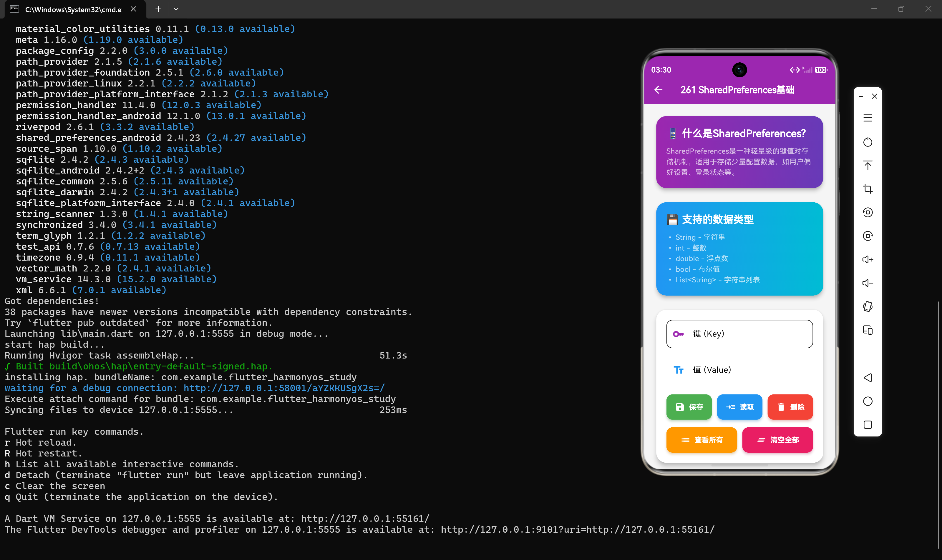Click the text icon beside Value field

pyautogui.click(x=678, y=370)
